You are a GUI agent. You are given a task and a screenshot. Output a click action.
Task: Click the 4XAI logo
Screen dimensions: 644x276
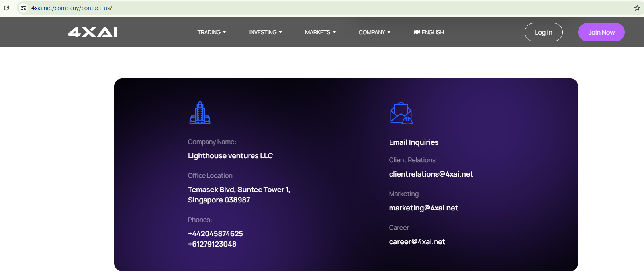[92, 32]
